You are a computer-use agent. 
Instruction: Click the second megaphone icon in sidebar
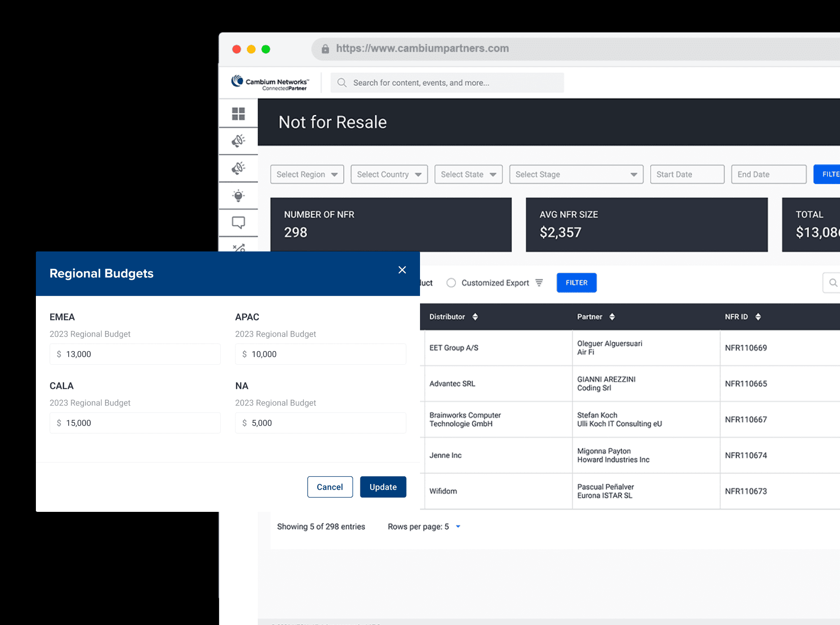pos(238,168)
